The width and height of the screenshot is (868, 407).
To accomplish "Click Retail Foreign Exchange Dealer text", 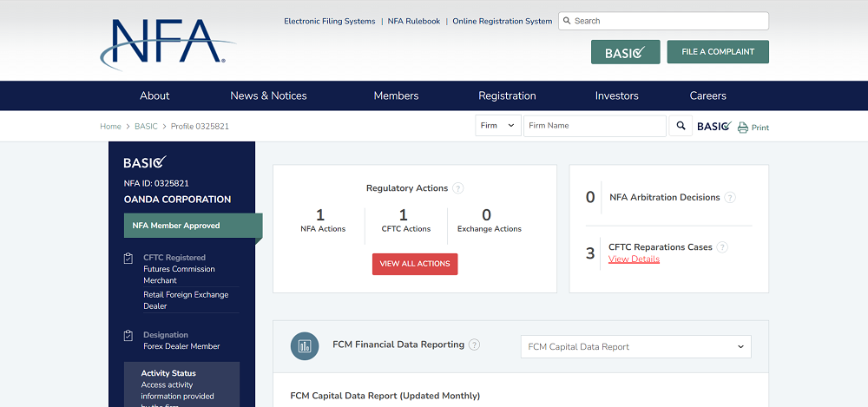I will click(x=186, y=300).
